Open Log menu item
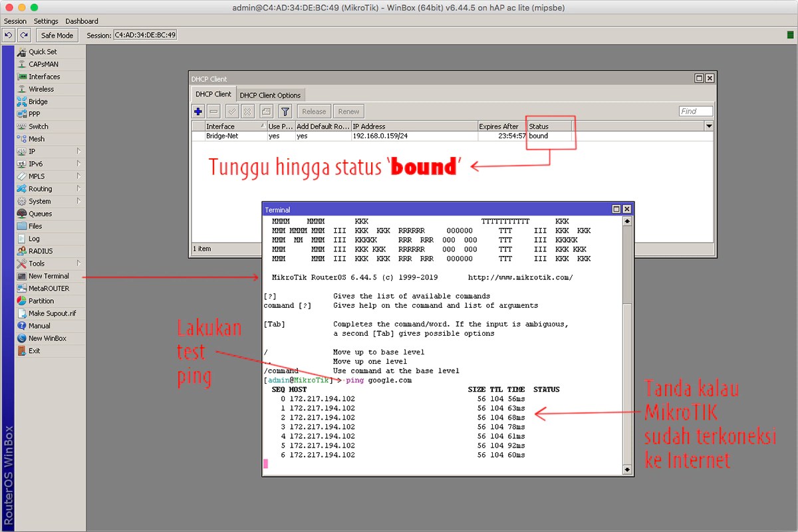Image resolution: width=798 pixels, height=532 pixels. pos(51,239)
